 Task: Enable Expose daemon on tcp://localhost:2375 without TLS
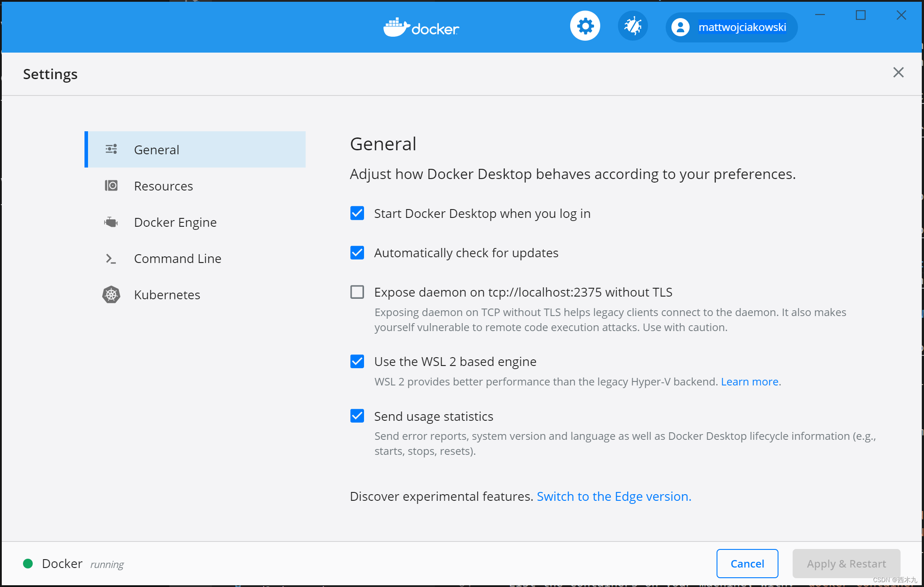[x=357, y=292]
